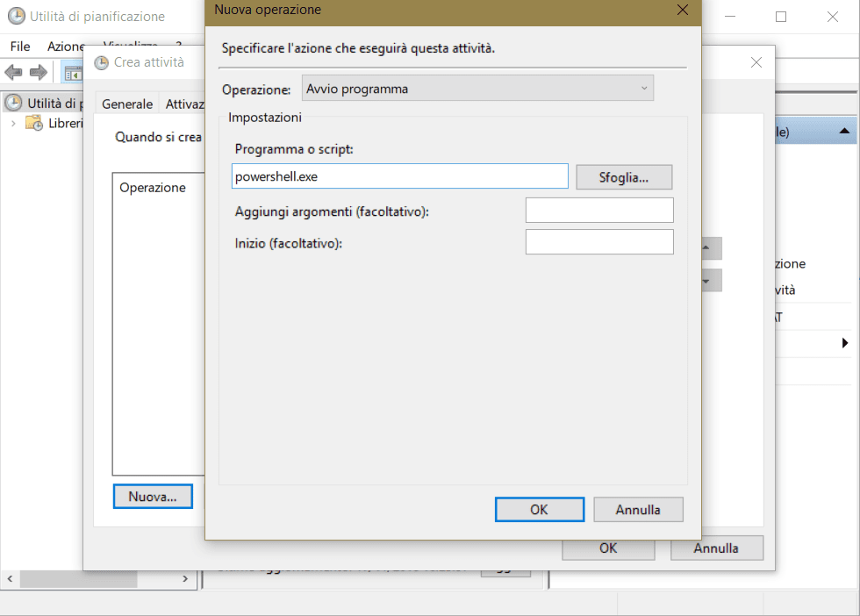
Task: Confirm with OK in the Nuova operazione dialog
Action: pos(539,509)
